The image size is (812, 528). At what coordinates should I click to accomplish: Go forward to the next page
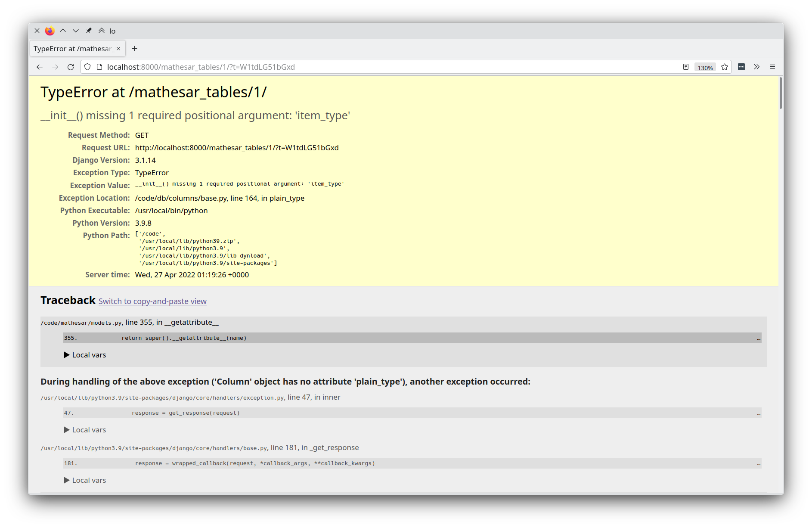(x=55, y=67)
